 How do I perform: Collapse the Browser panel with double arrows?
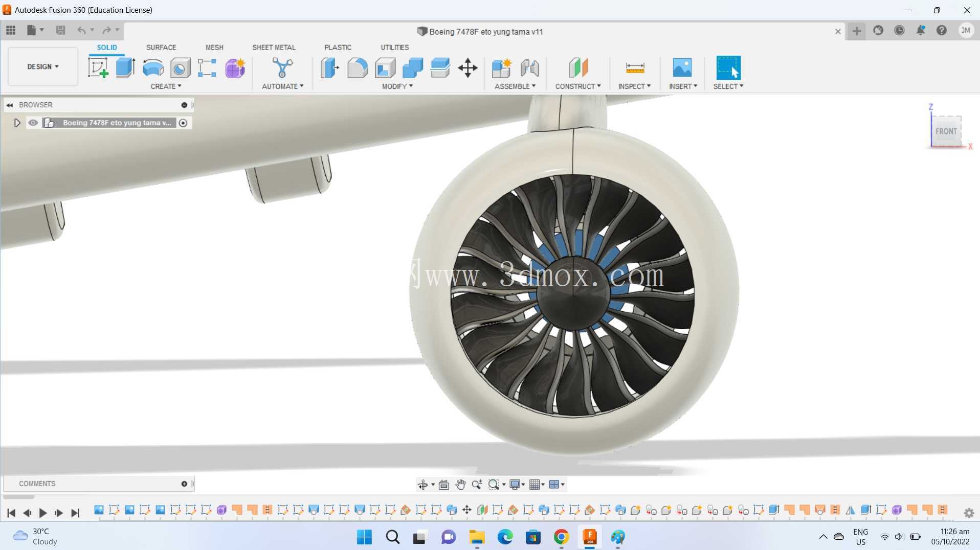[x=10, y=105]
